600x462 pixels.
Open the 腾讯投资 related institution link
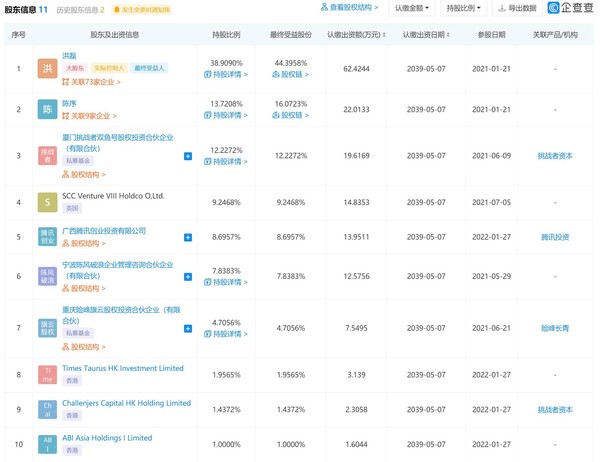[555, 237]
